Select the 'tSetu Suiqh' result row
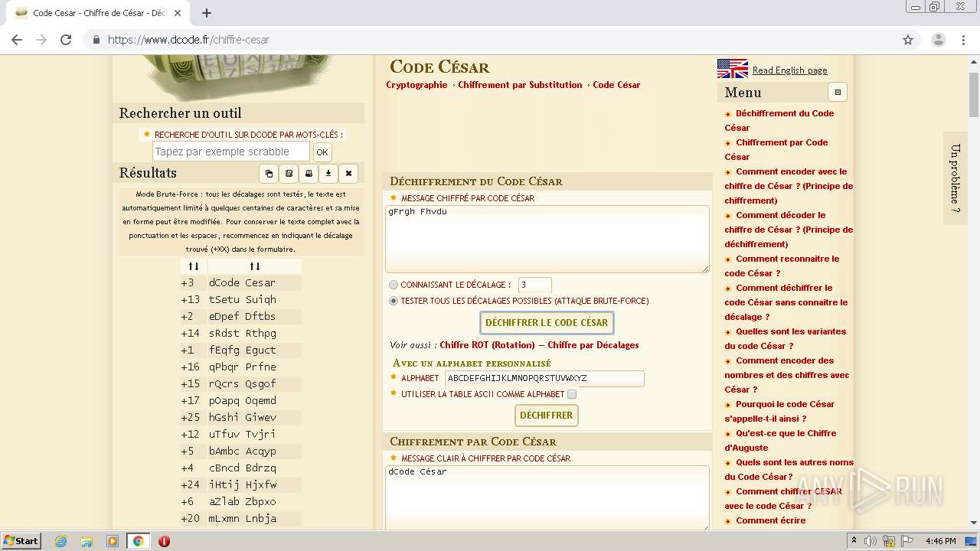 pyautogui.click(x=240, y=299)
